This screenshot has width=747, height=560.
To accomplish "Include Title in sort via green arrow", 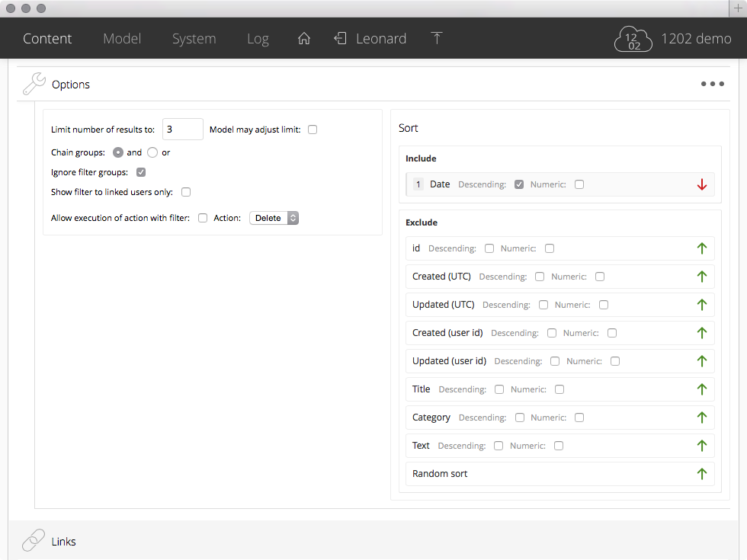I will [x=702, y=389].
